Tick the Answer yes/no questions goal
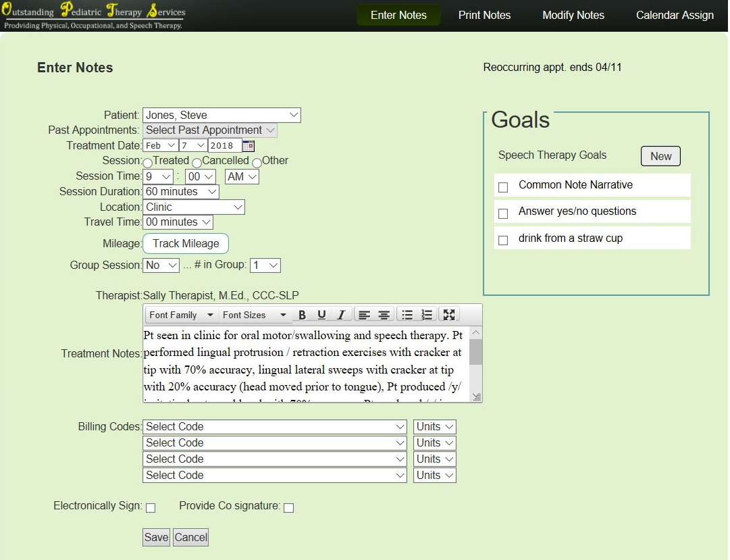Viewport: 730px width, 560px height. click(x=503, y=213)
